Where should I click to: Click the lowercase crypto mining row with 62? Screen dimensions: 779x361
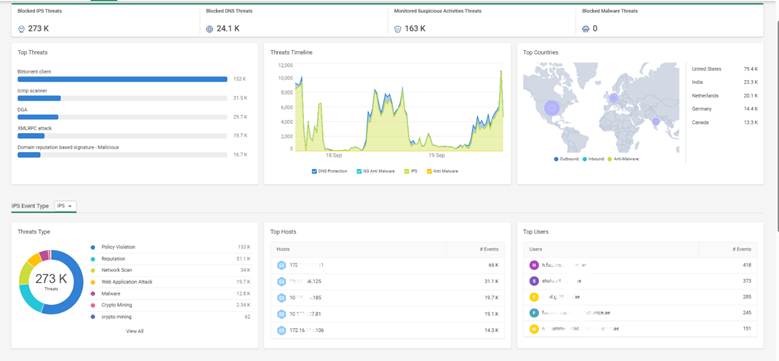pos(170,317)
